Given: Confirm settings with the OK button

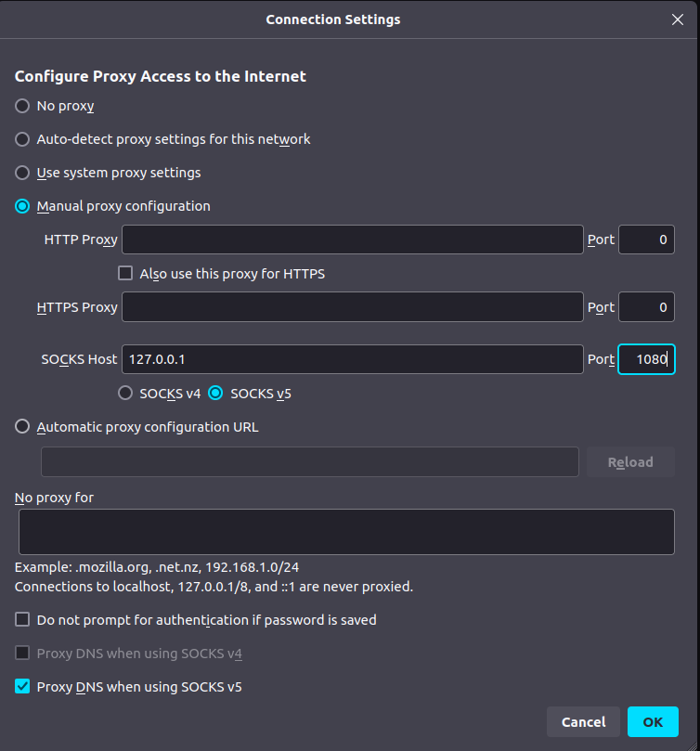Looking at the screenshot, I should pos(653,722).
